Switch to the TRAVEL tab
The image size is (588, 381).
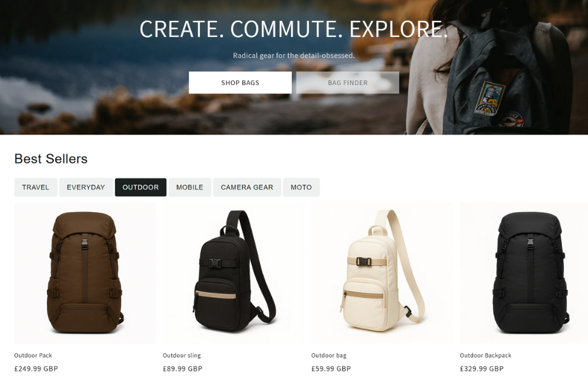(36, 187)
